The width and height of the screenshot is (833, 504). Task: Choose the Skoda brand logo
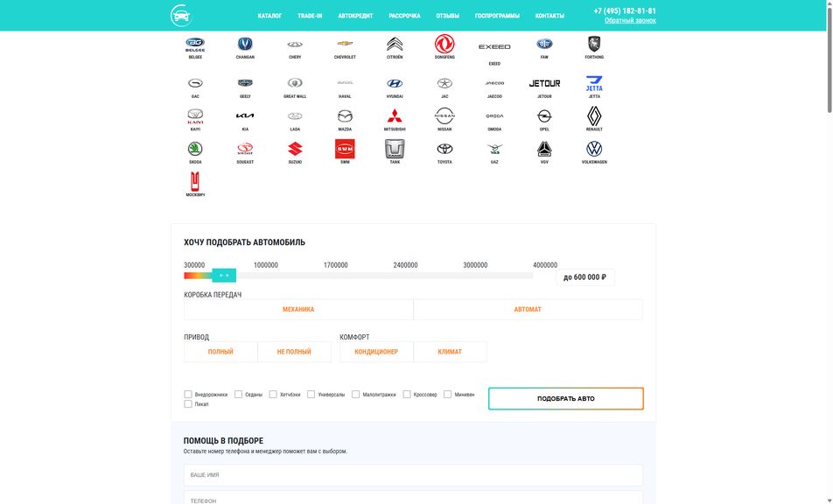[x=195, y=149]
